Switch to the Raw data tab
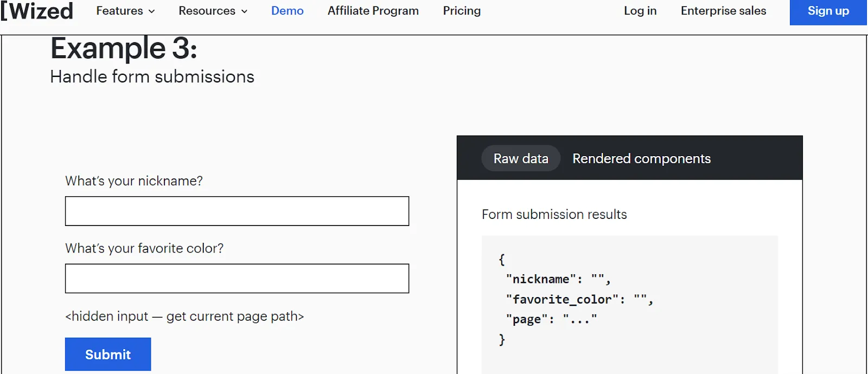868x374 pixels. coord(521,158)
